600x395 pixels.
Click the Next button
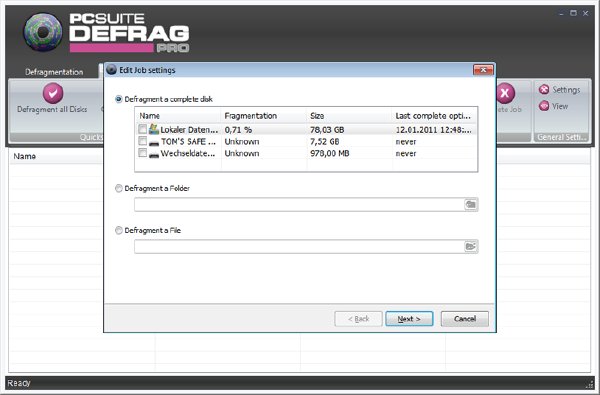coord(409,319)
